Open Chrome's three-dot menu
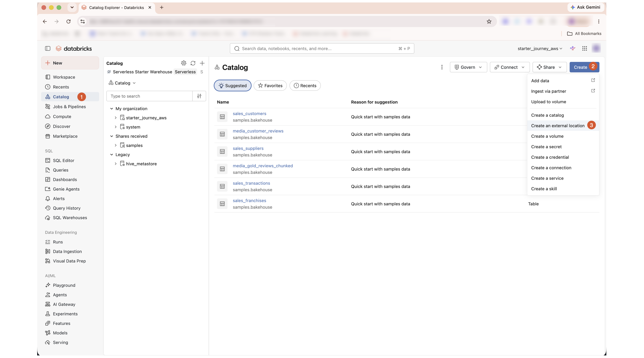This screenshot has height=358, width=644. point(598,21)
